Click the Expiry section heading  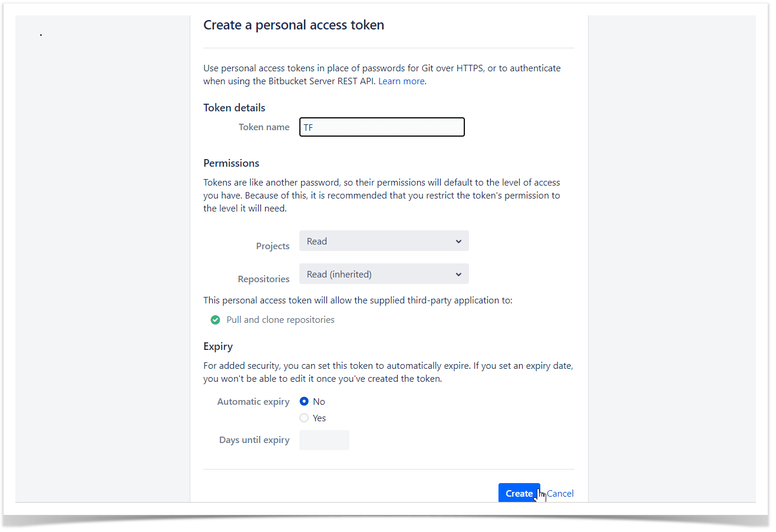(218, 346)
